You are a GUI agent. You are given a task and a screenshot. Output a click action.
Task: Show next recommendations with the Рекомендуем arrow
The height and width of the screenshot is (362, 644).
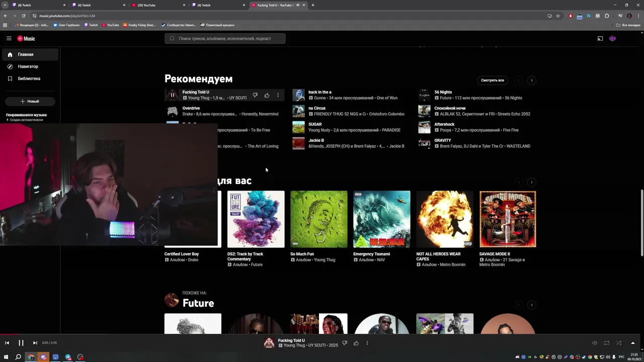[531, 80]
